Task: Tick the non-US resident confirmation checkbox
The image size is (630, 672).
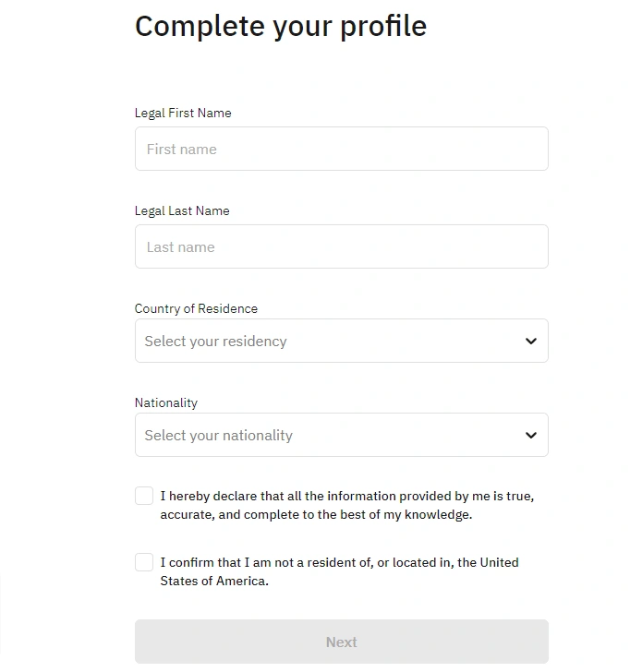Action: tap(144, 562)
